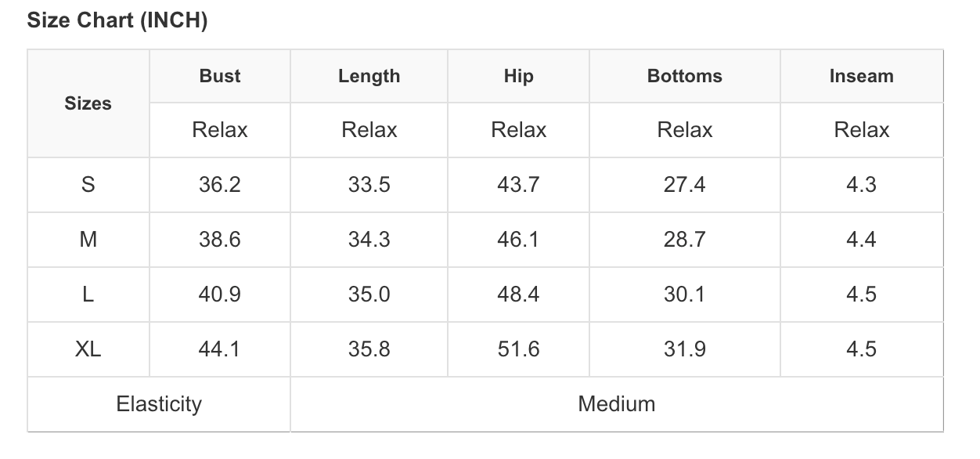Click the Size Chart (INCH) heading
This screenshot has height=459, width=980.
tap(117, 21)
